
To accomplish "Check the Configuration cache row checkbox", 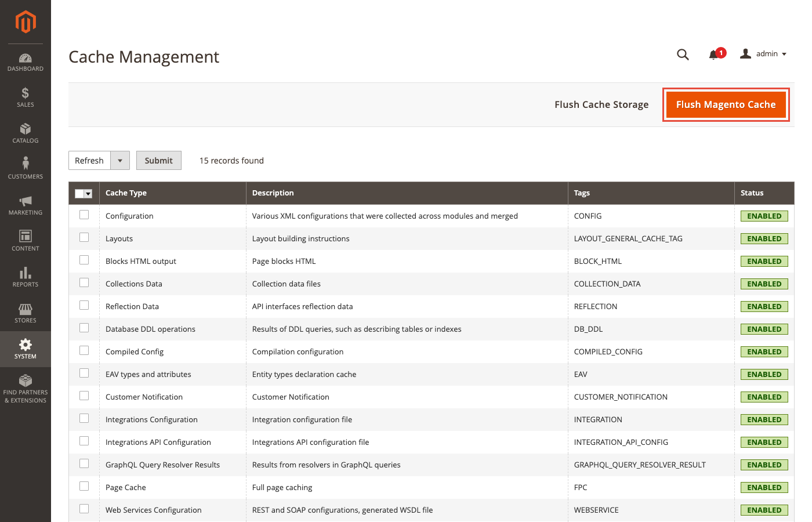I will click(x=84, y=215).
